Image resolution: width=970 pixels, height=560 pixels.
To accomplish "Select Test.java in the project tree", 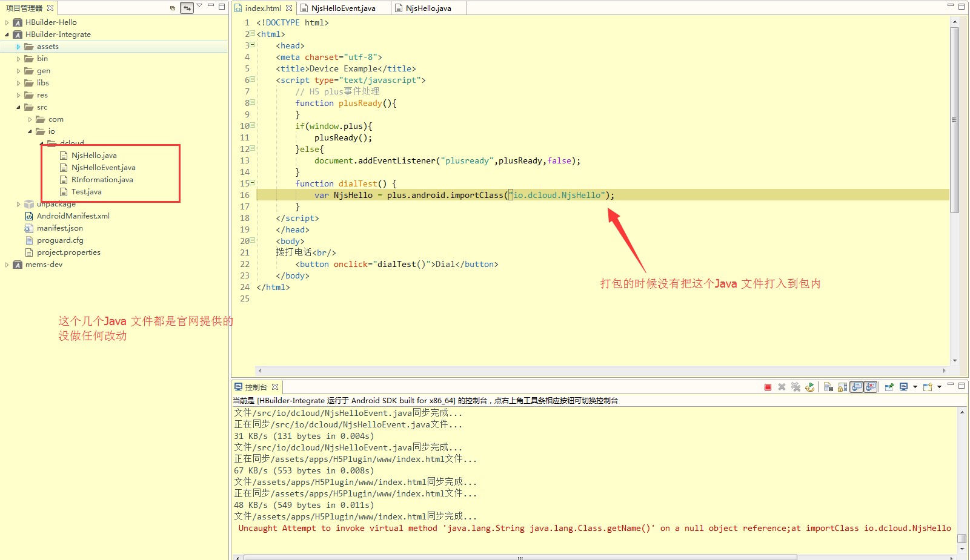I will point(86,192).
